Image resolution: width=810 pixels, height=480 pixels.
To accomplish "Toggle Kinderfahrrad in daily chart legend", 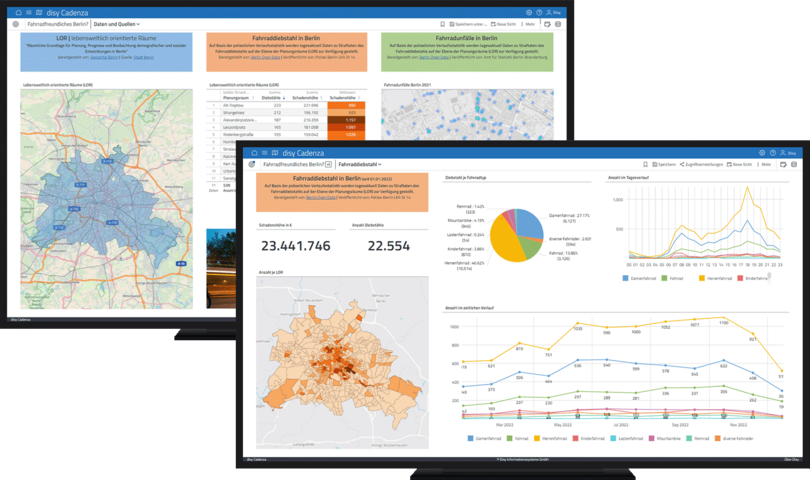I will click(752, 278).
